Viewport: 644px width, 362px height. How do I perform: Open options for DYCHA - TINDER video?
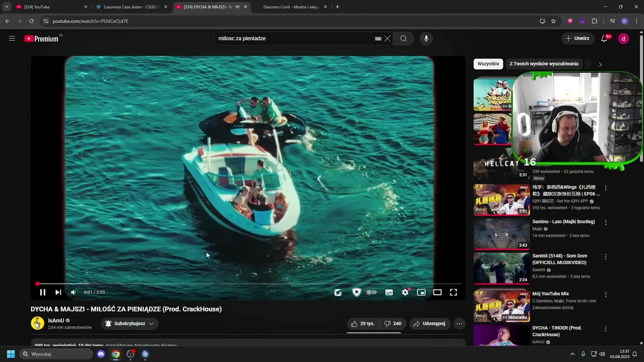[606, 329]
